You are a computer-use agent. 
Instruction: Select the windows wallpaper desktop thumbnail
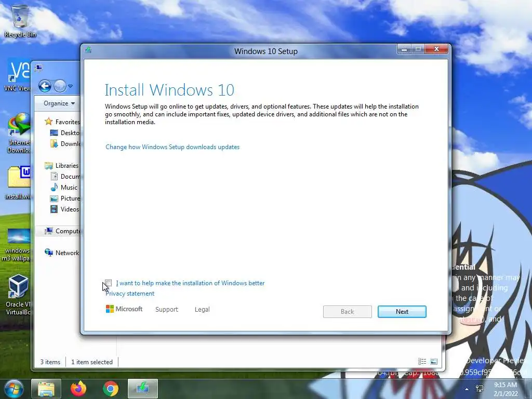tap(17, 245)
